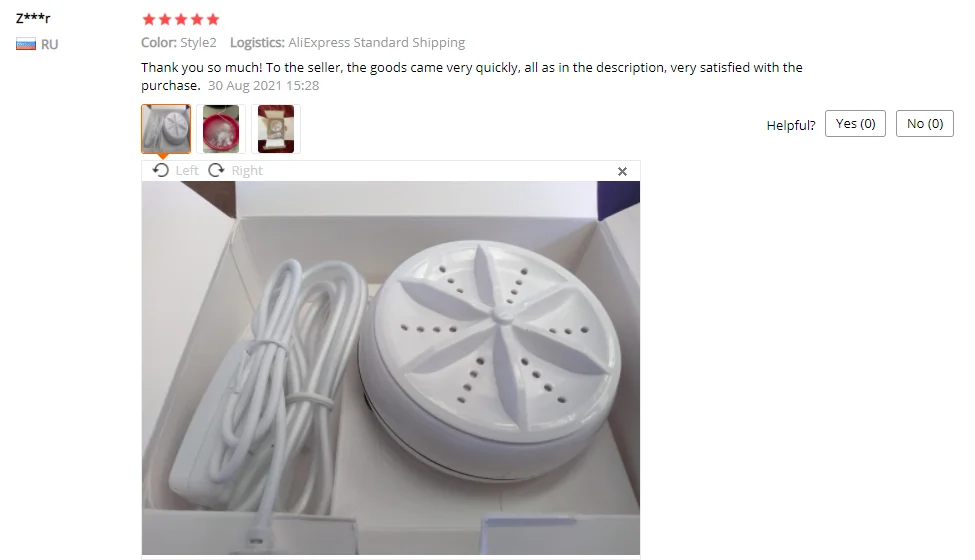The height and width of the screenshot is (560, 975).
Task: Close the enlarged review photo
Action: (x=622, y=172)
